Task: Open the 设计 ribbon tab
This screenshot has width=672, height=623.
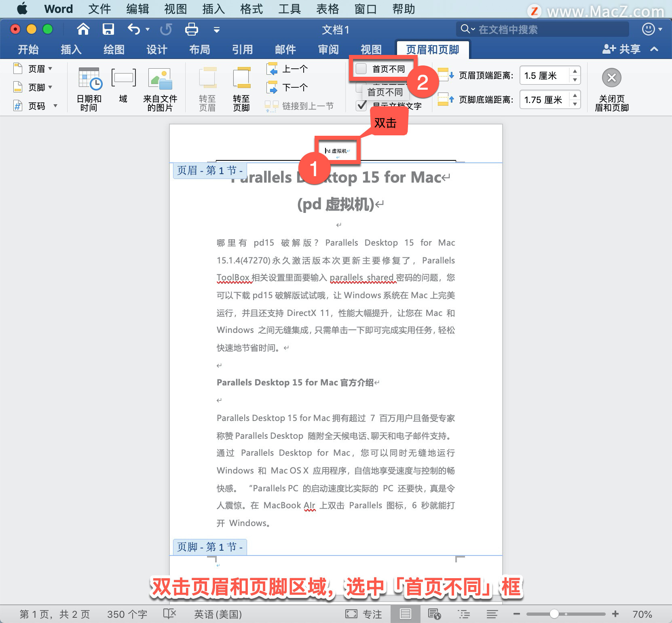Action: tap(157, 49)
